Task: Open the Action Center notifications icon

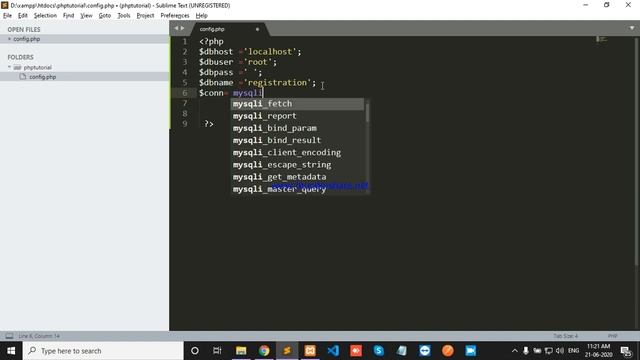Action: point(626,351)
